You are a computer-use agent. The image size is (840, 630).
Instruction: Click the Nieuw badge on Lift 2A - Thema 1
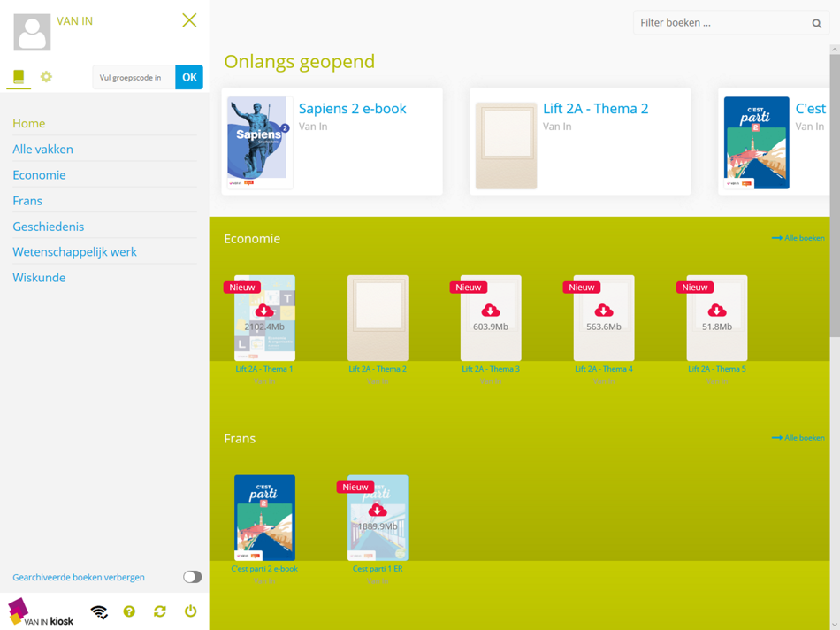coord(242,288)
